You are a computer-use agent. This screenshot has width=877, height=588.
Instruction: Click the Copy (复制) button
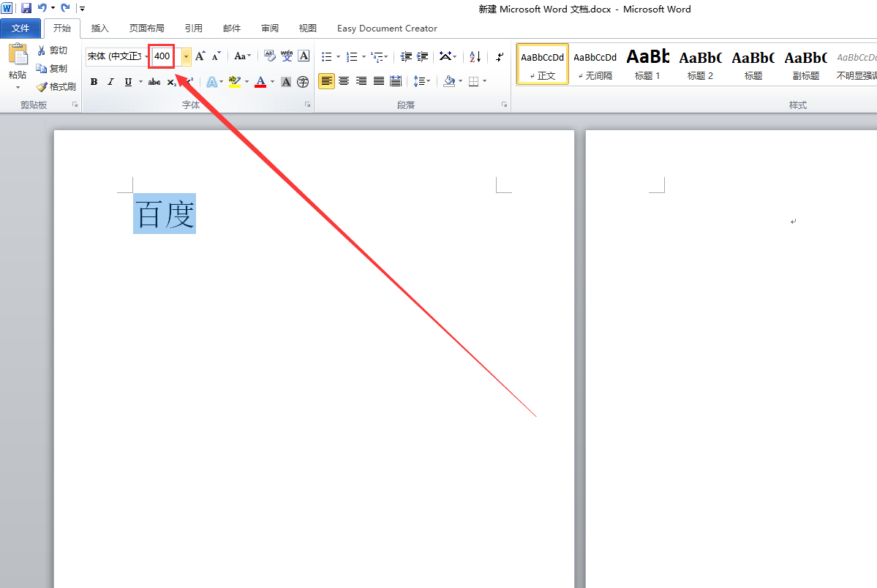click(52, 68)
